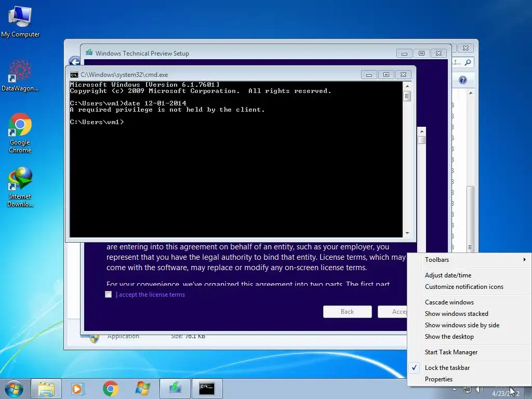
Task: Open the DataWagon desktop shortcut
Action: point(20,75)
